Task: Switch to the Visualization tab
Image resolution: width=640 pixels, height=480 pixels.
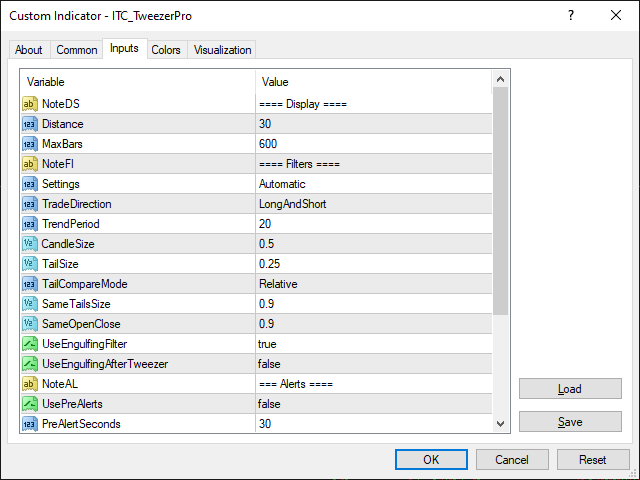Action: (223, 50)
